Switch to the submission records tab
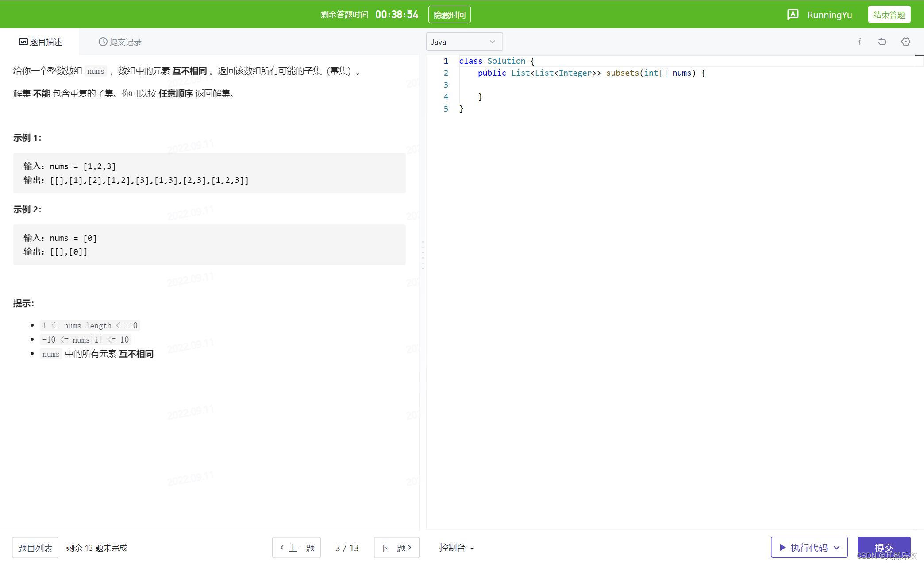Image resolution: width=924 pixels, height=564 pixels. [120, 42]
